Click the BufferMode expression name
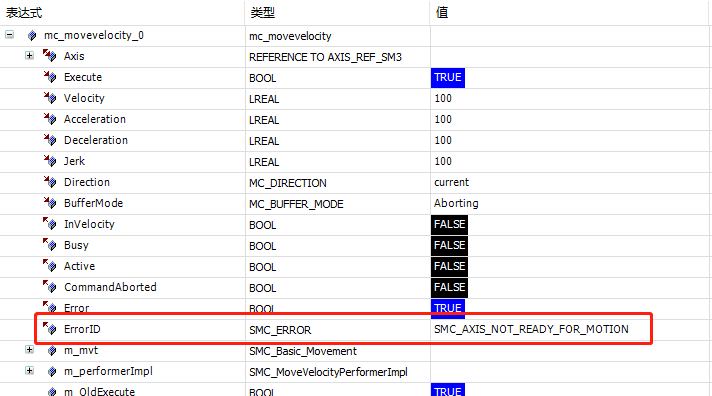 tap(94, 203)
